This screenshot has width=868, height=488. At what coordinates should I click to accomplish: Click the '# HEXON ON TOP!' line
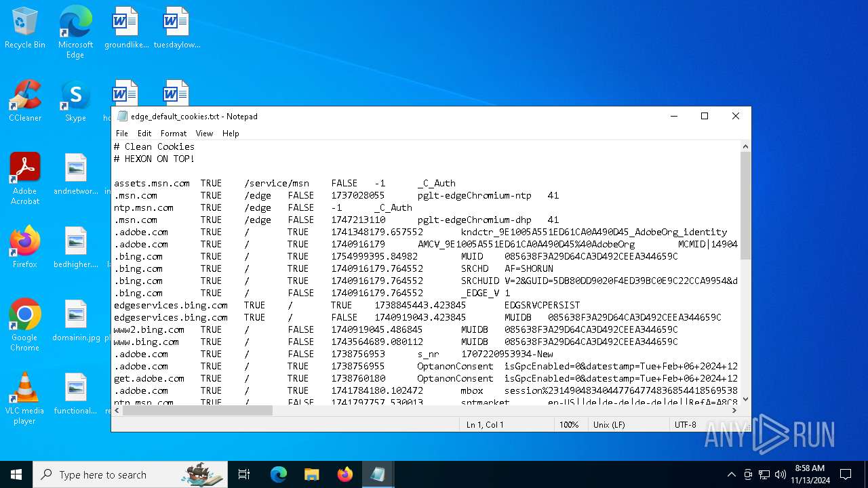point(154,159)
